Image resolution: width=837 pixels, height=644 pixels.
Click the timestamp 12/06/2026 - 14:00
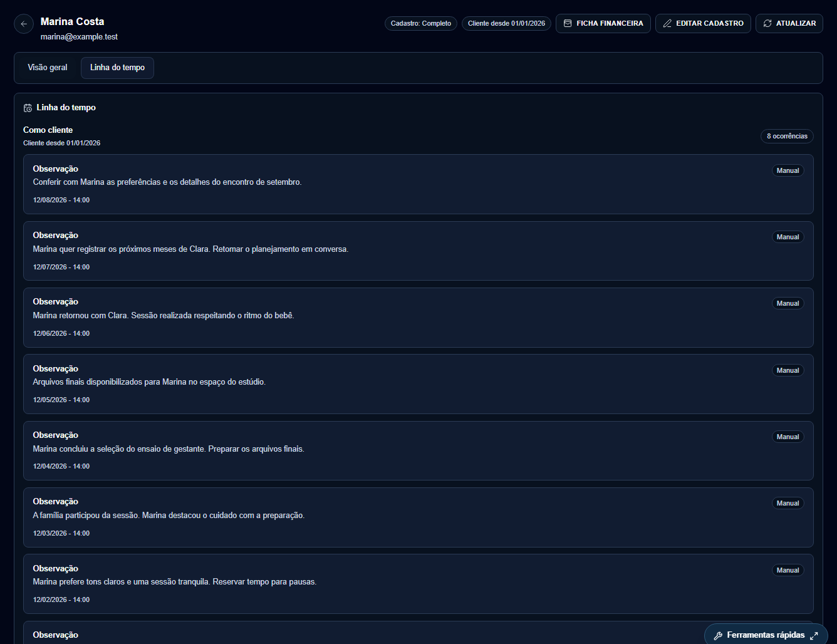[61, 333]
